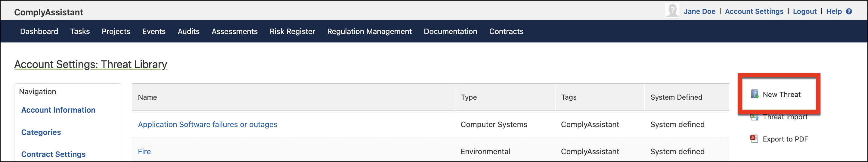Viewport: 868px width, 162px height.
Task: Open the Dashboard menu
Action: pyautogui.click(x=39, y=31)
